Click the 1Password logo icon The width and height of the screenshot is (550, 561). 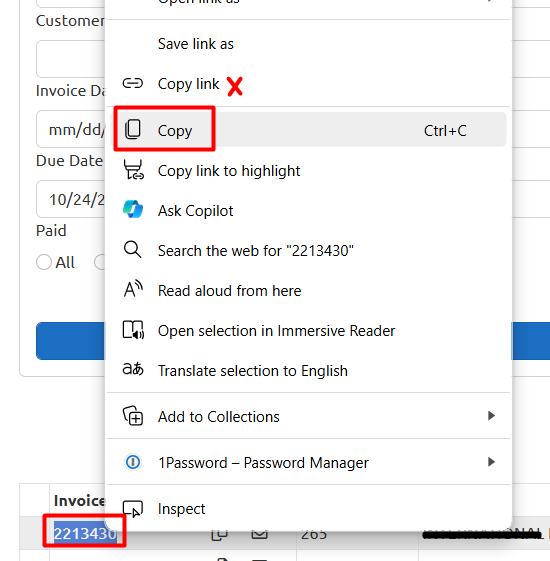pyautogui.click(x=133, y=462)
